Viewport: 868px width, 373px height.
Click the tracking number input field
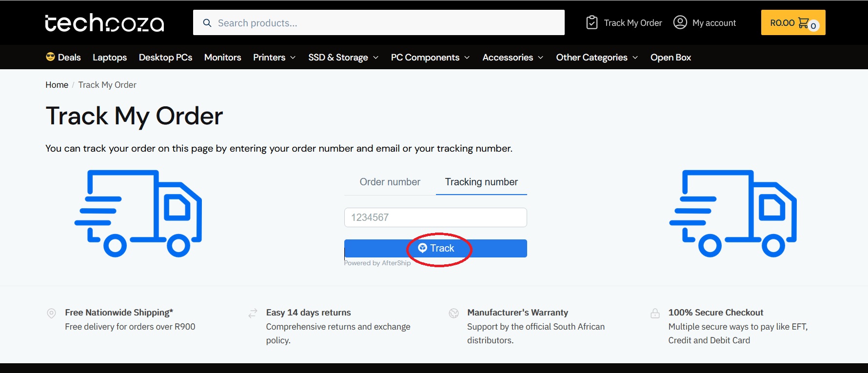pos(435,217)
